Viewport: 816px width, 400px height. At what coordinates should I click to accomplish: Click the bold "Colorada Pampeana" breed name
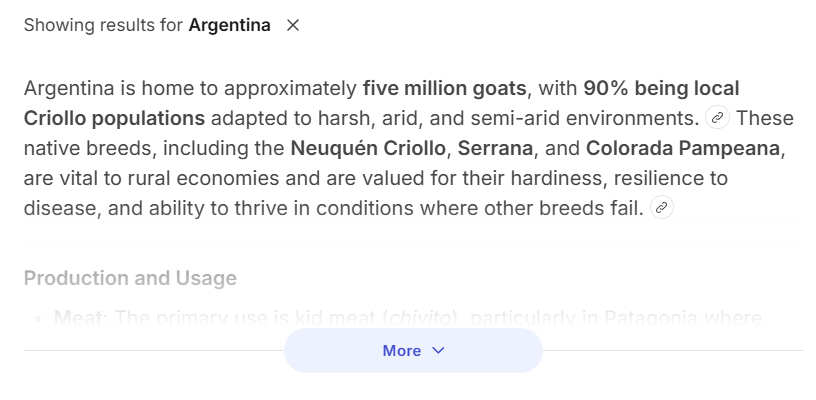682,149
